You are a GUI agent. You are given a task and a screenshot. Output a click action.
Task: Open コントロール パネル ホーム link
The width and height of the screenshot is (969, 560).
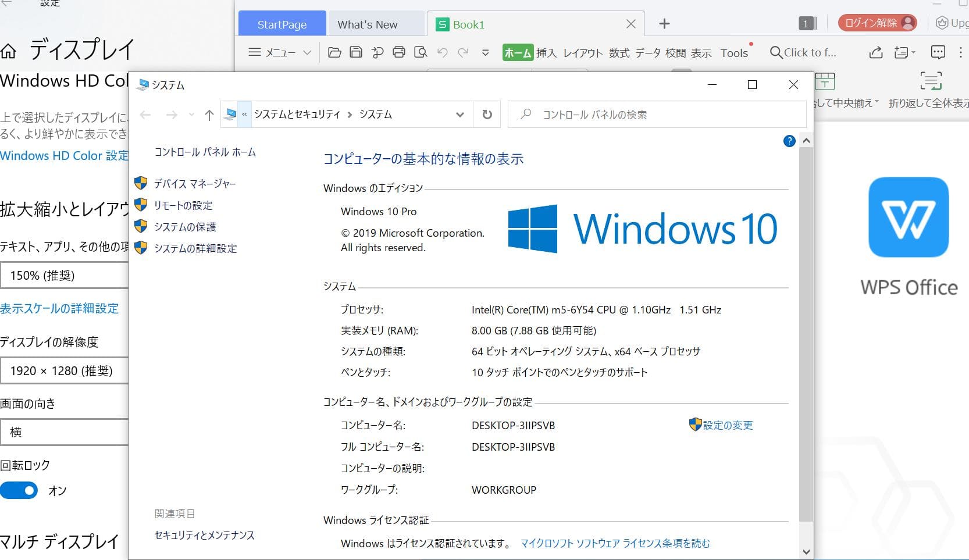coord(205,152)
